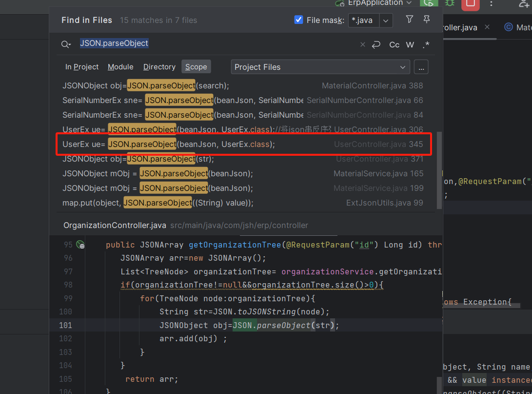Select the Directory scope tab
This screenshot has height=394, width=532.
click(x=159, y=67)
